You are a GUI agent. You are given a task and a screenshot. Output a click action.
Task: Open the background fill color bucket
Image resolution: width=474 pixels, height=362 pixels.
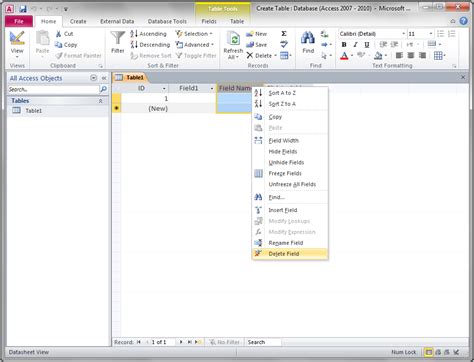[378, 56]
